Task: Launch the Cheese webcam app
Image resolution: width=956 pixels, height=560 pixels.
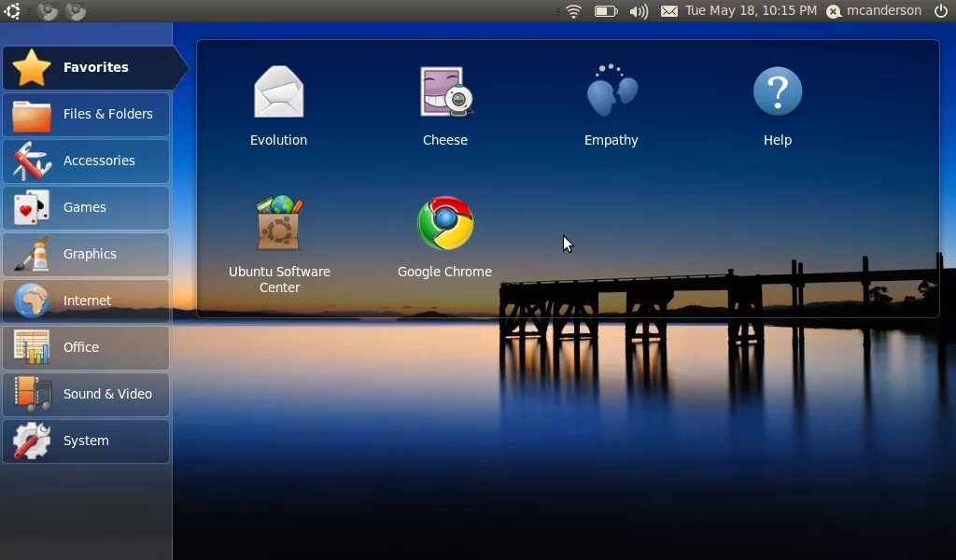Action: click(445, 105)
